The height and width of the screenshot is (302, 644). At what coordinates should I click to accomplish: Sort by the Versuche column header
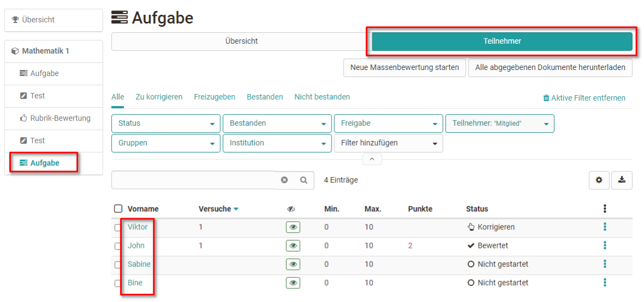pyautogui.click(x=215, y=208)
